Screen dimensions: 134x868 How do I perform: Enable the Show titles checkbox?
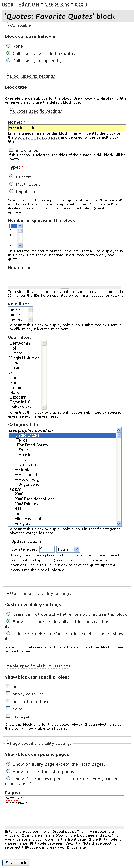tap(11, 150)
